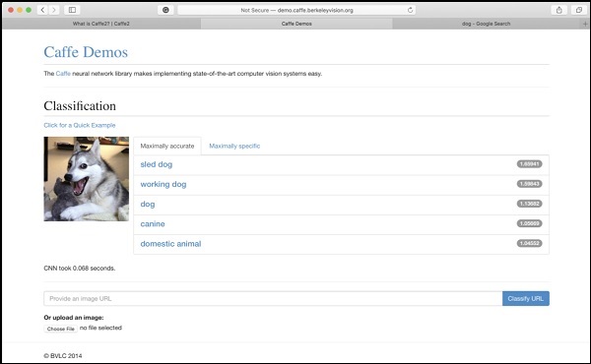Click the husky dog image thumbnail
The image size is (591, 364).
point(87,179)
